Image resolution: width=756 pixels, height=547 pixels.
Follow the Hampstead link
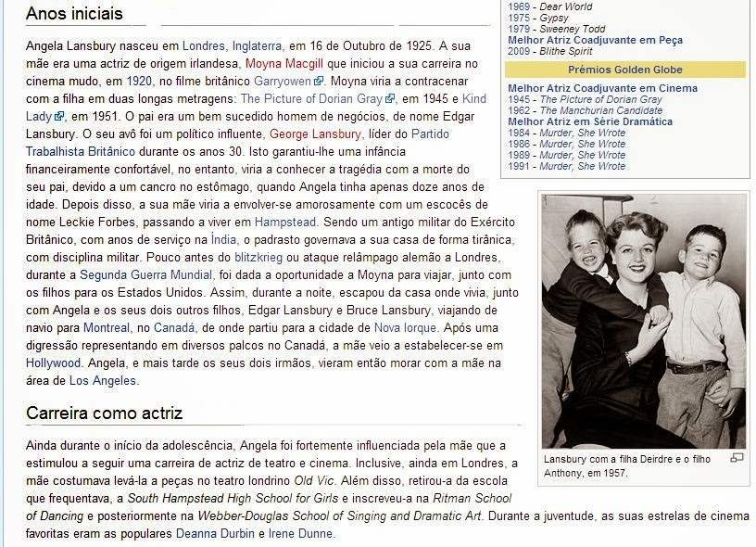pos(285,222)
